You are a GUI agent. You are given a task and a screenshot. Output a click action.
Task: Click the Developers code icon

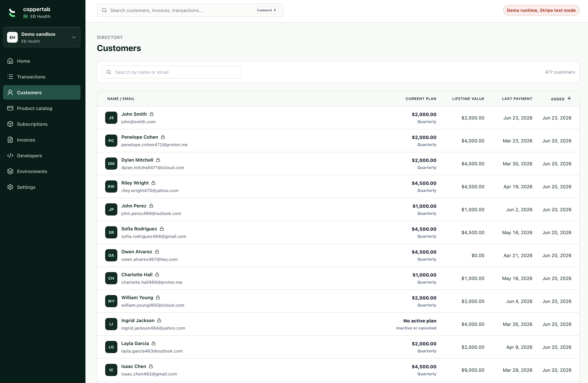click(x=10, y=155)
